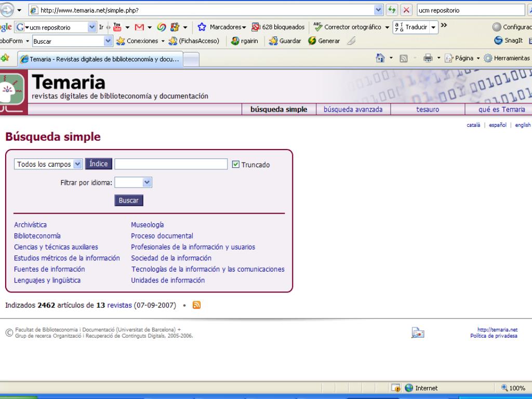This screenshot has width=532, height=399.
Task: Open the Gmail envelope toolbar icon
Action: (139, 27)
